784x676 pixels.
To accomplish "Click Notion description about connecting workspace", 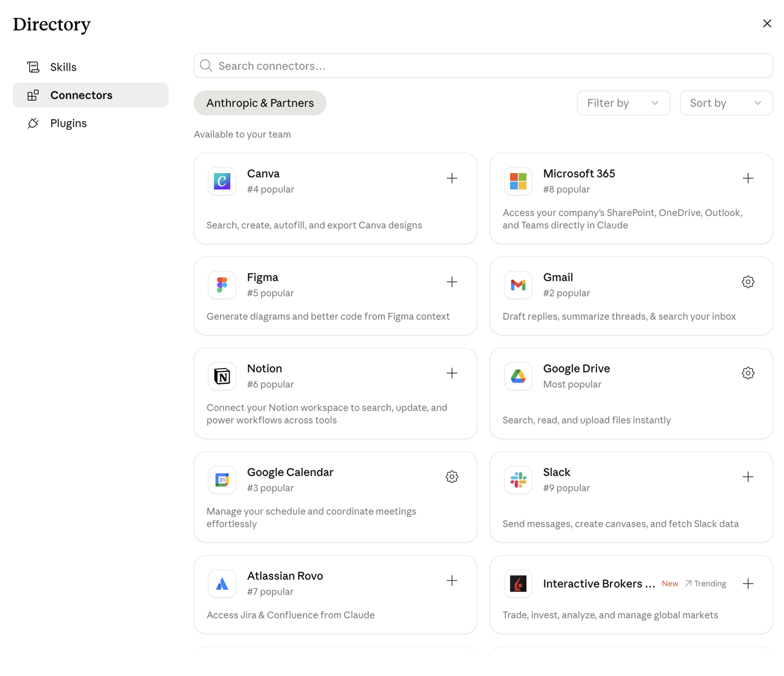I will [x=327, y=414].
